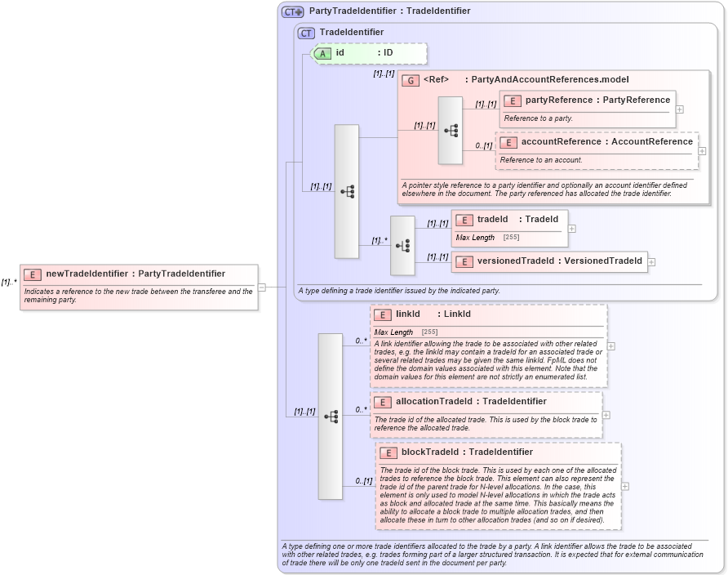Click the E icon of blockTradeId
This screenshot has height=575, width=728.
pos(388,452)
